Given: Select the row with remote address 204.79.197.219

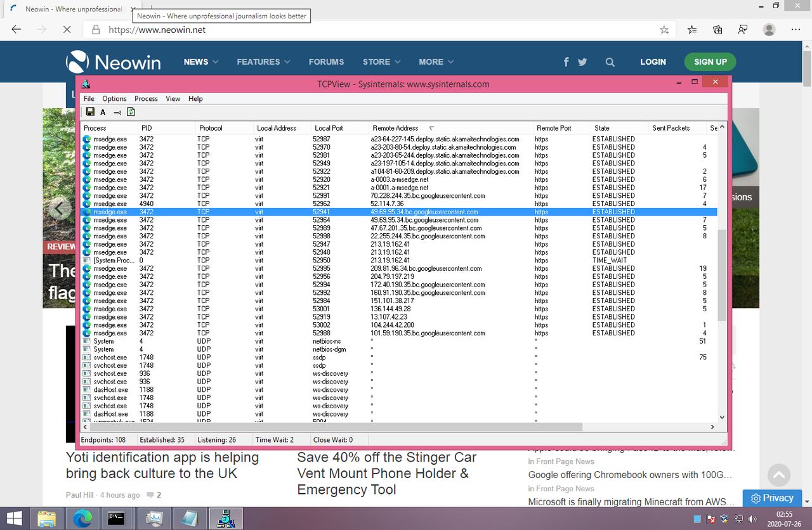Looking at the screenshot, I should pyautogui.click(x=399, y=276).
